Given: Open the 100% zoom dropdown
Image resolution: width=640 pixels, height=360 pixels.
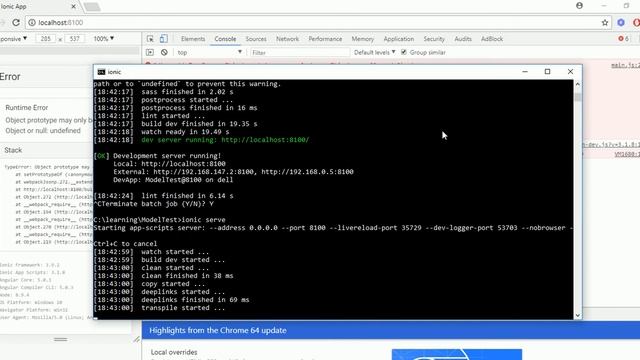Looking at the screenshot, I should pyautogui.click(x=104, y=39).
